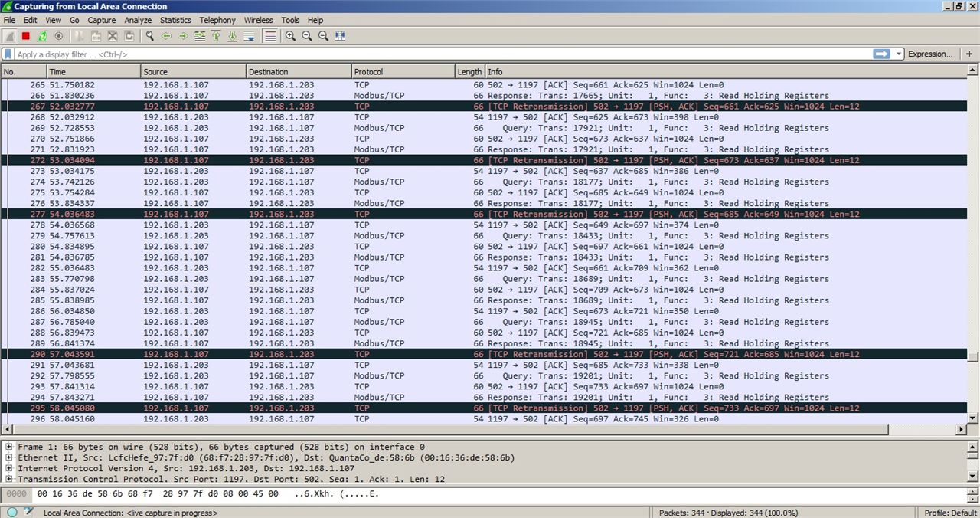Open the display filter bookmark icon

point(8,54)
